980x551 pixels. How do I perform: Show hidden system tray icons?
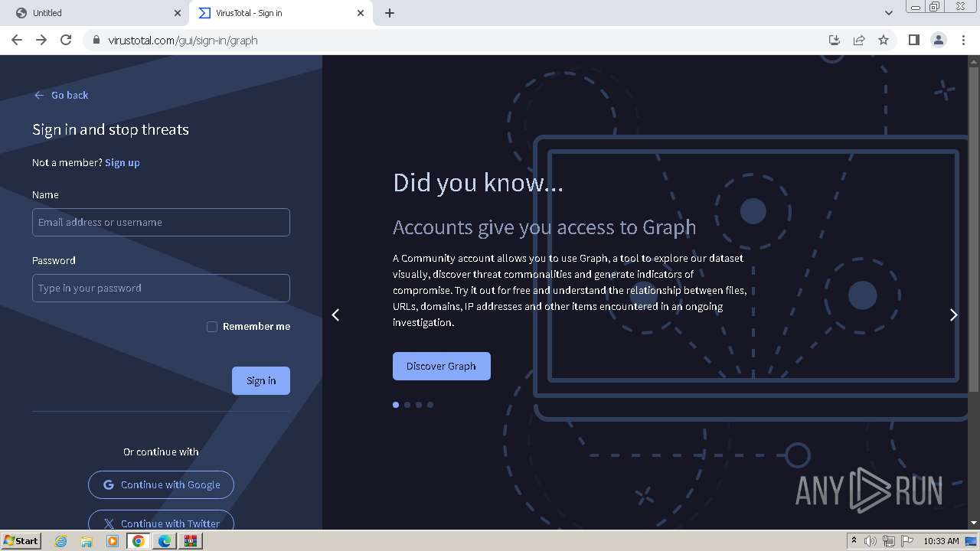(854, 541)
